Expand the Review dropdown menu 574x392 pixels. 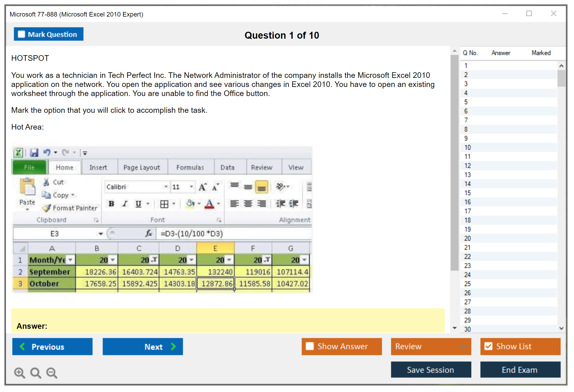click(463, 346)
